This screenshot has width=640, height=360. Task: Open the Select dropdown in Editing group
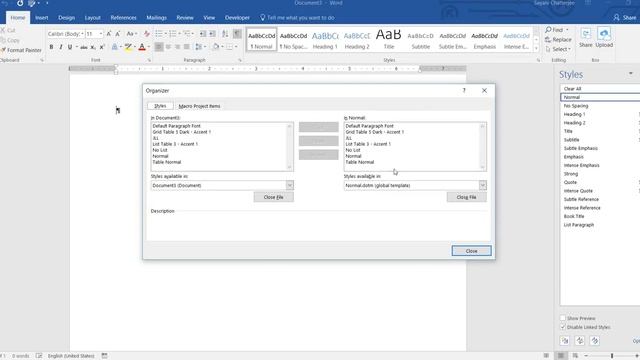click(558, 49)
